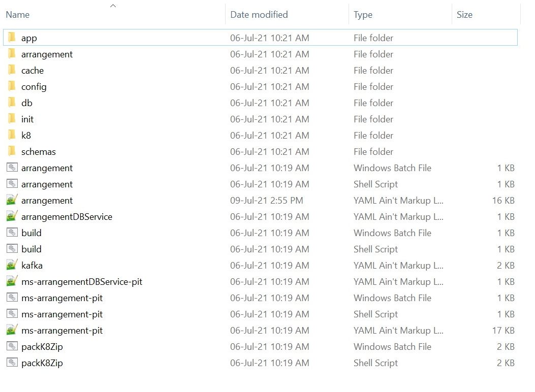Select the build Windows Batch File icon
The image size is (535, 392).
[x=12, y=233]
